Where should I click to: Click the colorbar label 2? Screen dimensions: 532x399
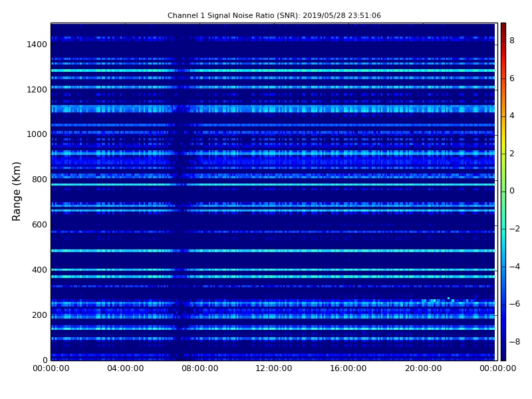coord(512,154)
